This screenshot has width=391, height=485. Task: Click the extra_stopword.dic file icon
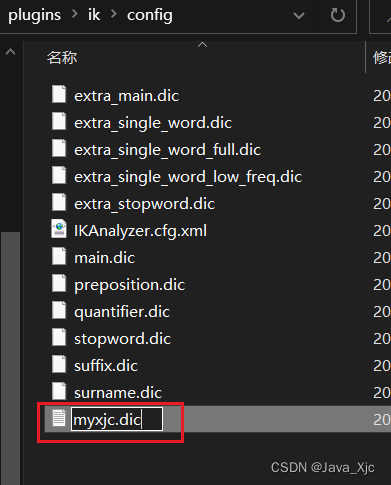click(x=59, y=202)
